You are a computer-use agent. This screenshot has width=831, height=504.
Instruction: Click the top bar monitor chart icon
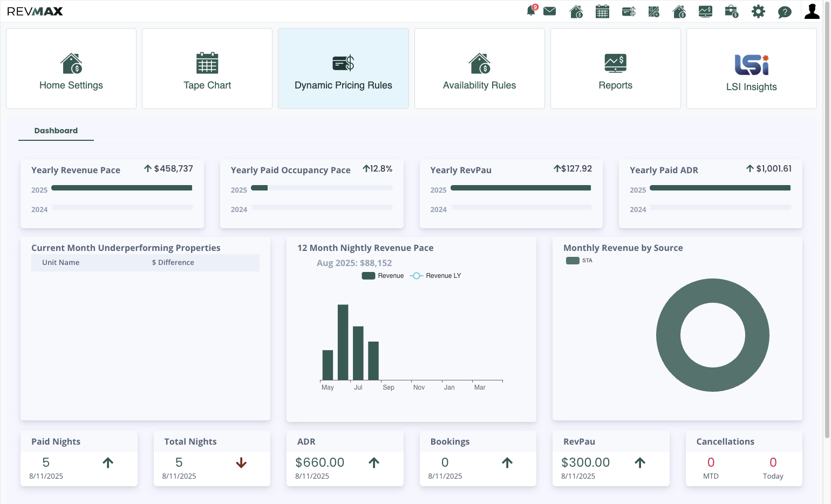pyautogui.click(x=705, y=11)
